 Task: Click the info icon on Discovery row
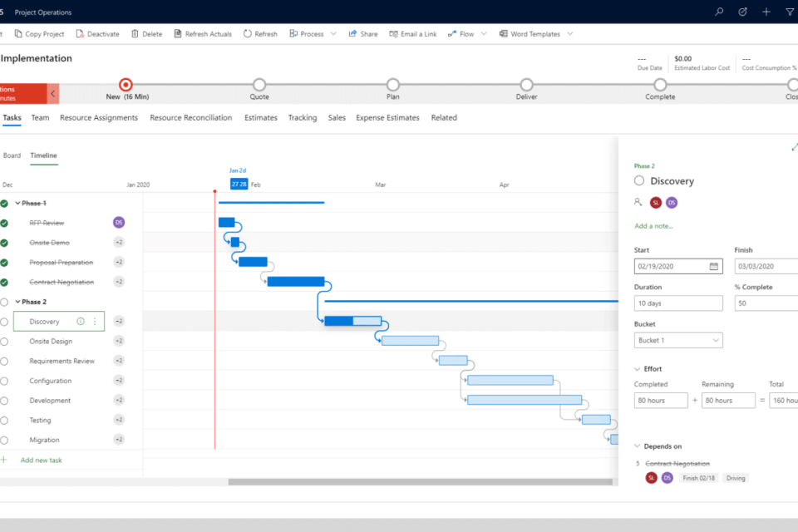click(81, 322)
